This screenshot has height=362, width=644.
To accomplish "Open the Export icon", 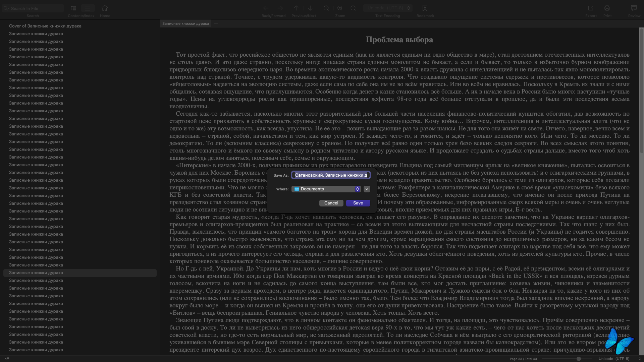I will pyautogui.click(x=591, y=8).
